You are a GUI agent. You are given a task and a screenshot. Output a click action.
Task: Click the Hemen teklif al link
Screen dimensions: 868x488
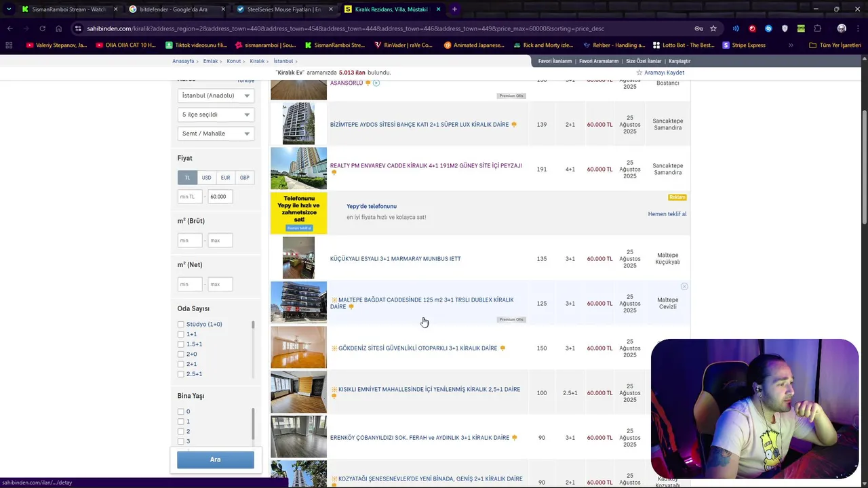[667, 214]
